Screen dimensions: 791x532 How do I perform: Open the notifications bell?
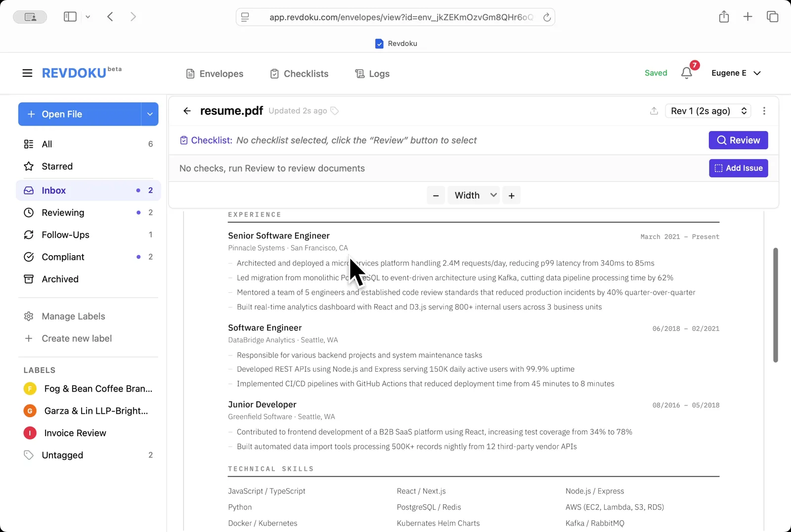[686, 73]
